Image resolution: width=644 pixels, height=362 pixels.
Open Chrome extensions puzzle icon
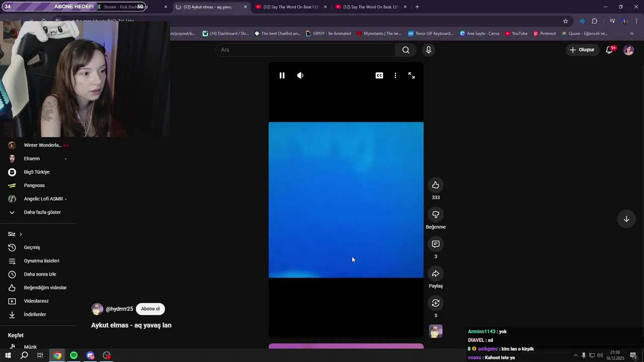(595, 21)
